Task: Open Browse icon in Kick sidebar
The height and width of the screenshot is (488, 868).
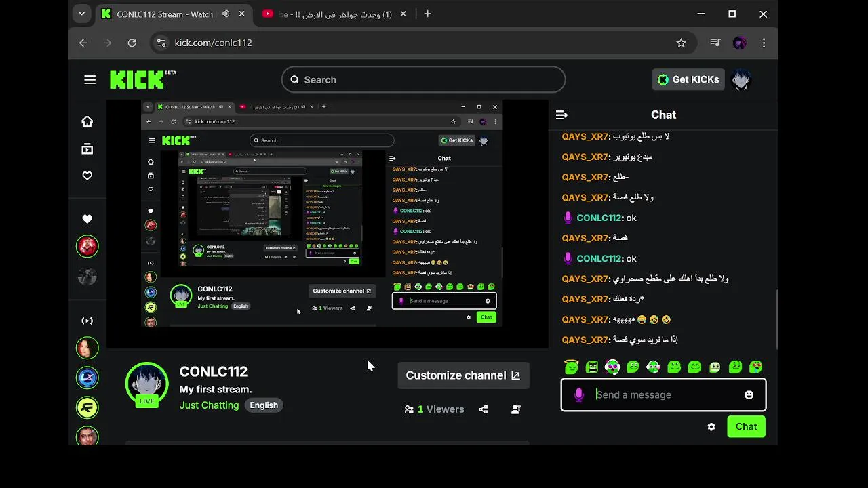Action: 87,148
